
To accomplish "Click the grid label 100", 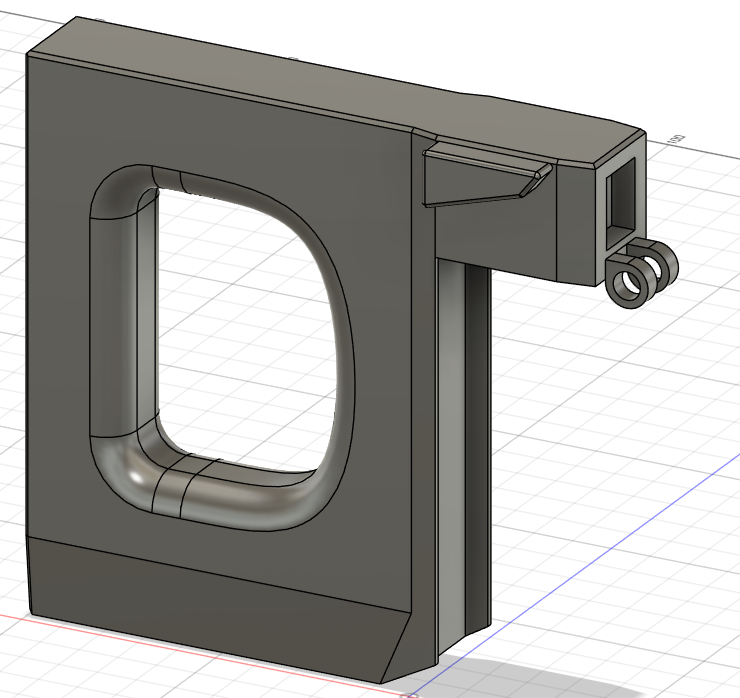I will coord(676,139).
